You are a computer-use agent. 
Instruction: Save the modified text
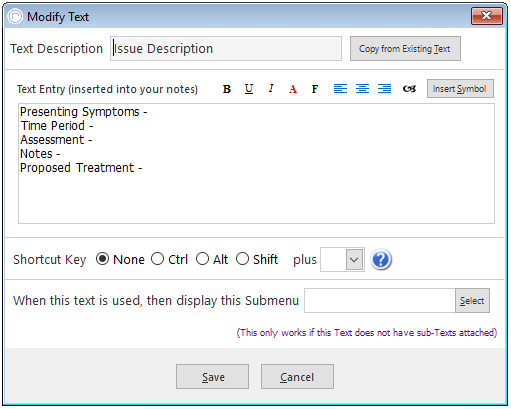click(212, 377)
